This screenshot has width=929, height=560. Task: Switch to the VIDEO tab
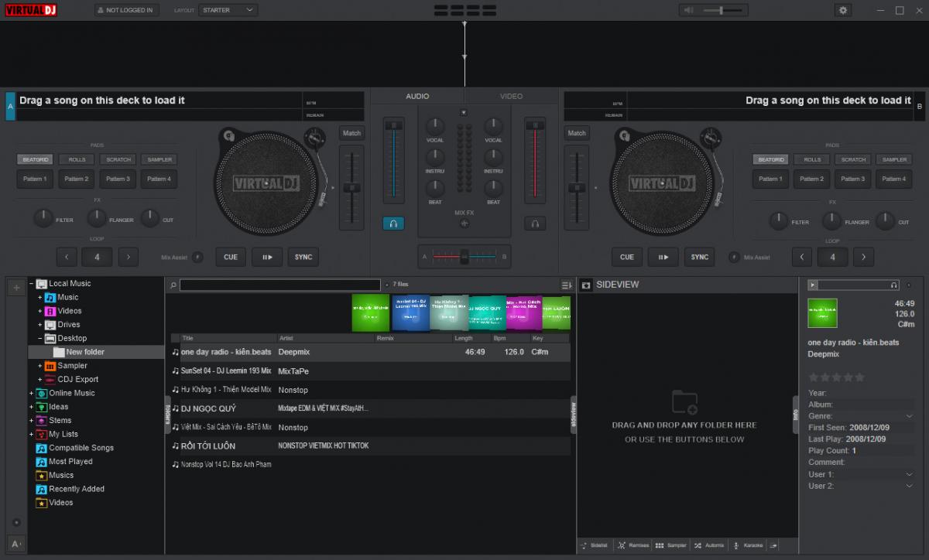510,96
